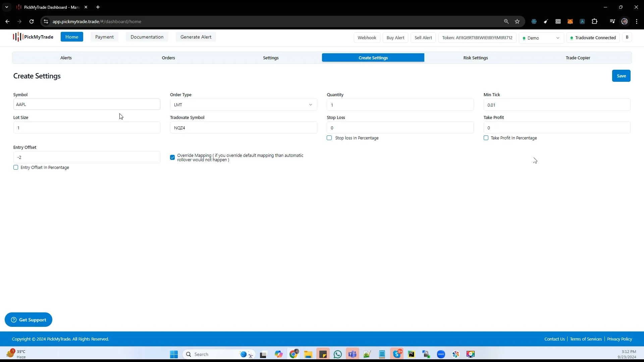Viewport: 644px width, 362px height.
Task: Open the media controls music-note icon
Action: tap(612, 21)
